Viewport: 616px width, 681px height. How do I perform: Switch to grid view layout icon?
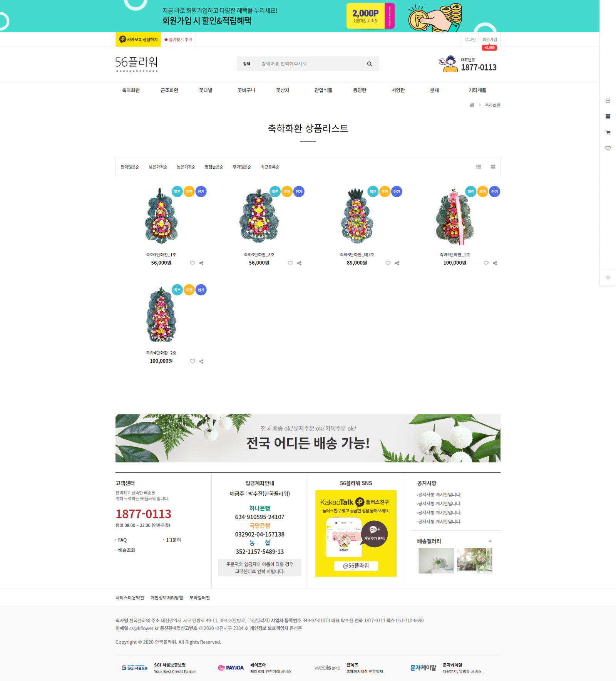point(493,167)
